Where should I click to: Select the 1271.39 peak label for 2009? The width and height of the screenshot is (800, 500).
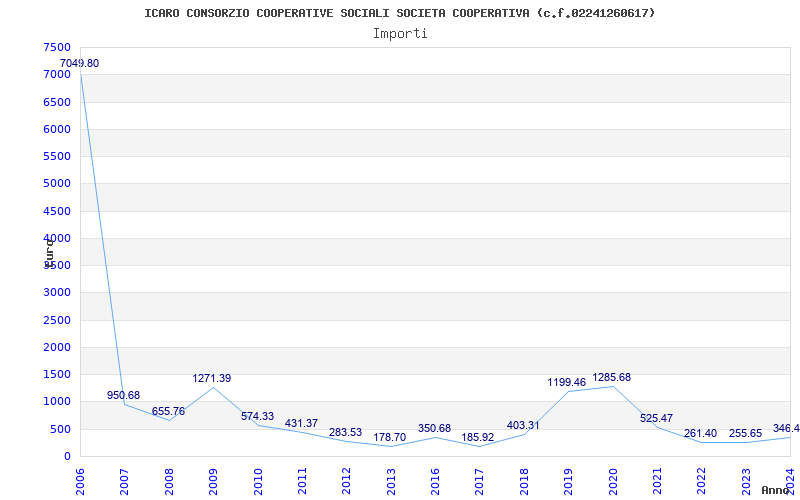[212, 379]
